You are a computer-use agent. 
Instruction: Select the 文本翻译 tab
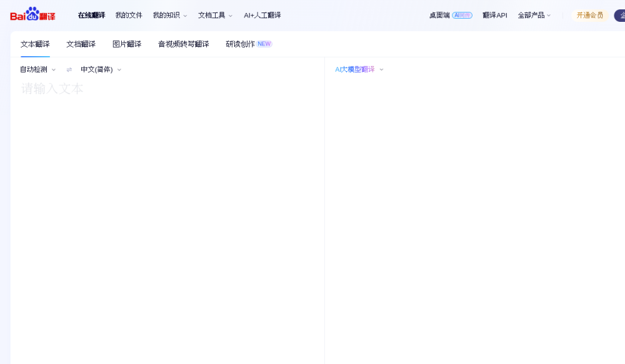tap(35, 44)
